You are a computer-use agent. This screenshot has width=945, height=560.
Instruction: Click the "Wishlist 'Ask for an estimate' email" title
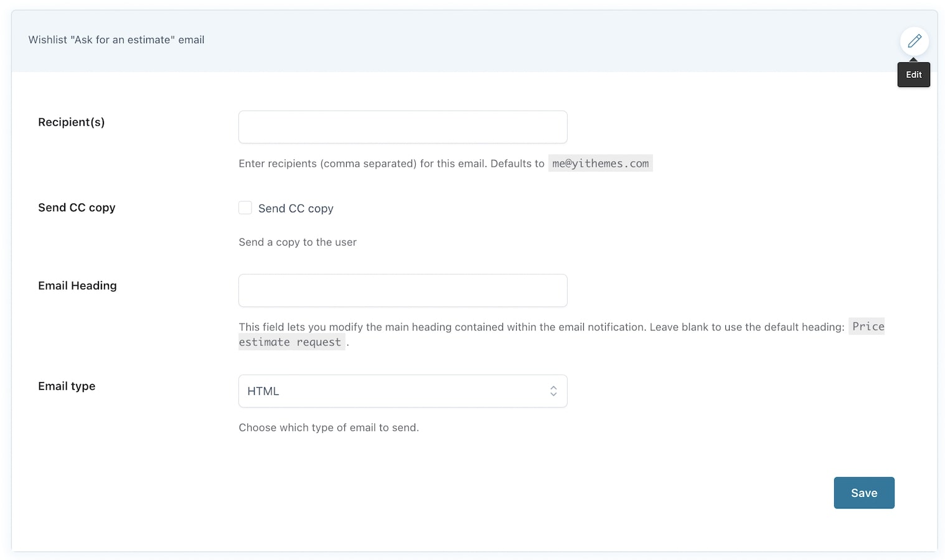coord(116,40)
